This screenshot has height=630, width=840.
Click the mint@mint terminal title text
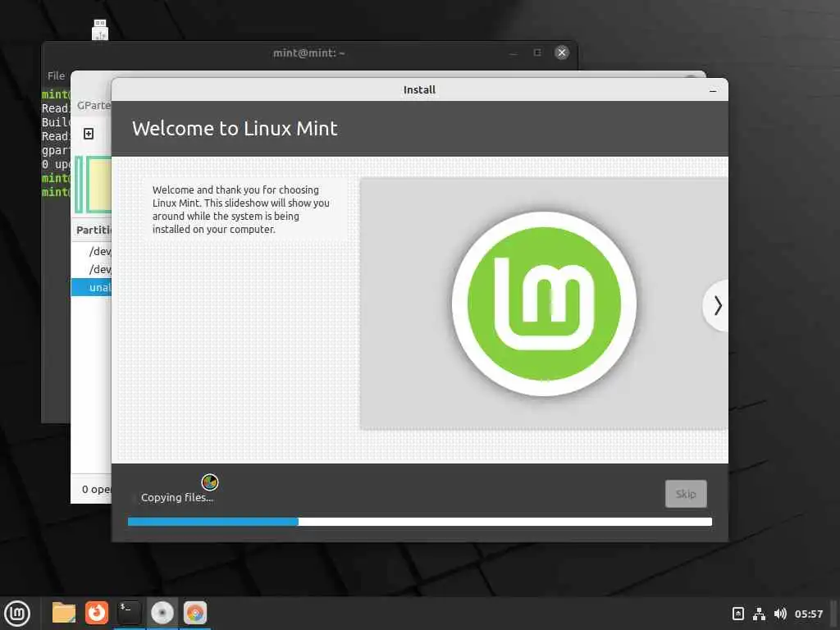(x=308, y=53)
